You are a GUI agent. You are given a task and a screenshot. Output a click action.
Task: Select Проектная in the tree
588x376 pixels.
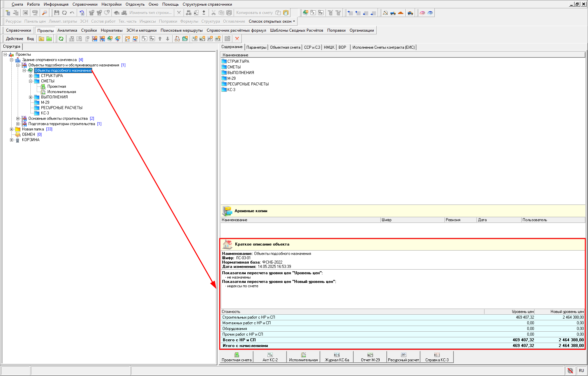tap(56, 86)
